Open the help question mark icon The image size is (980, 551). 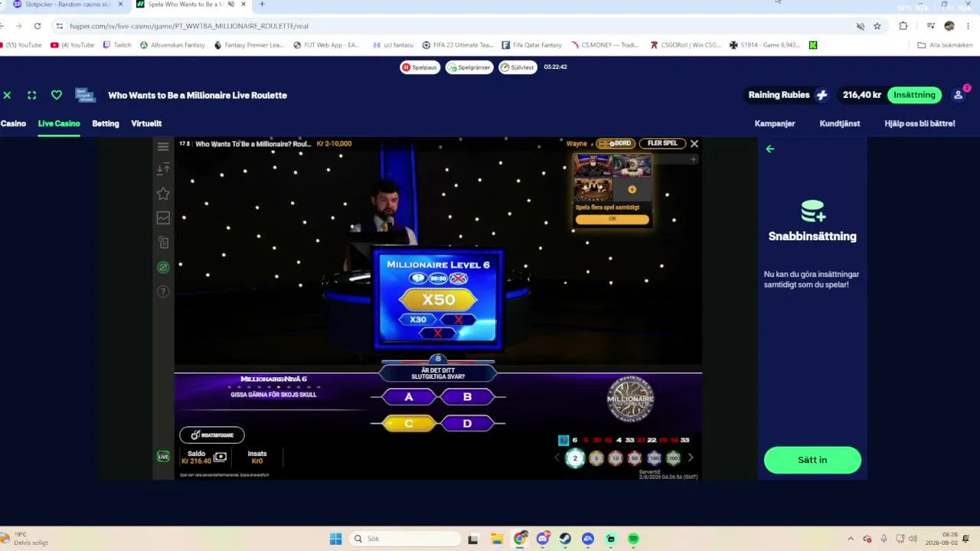point(163,292)
